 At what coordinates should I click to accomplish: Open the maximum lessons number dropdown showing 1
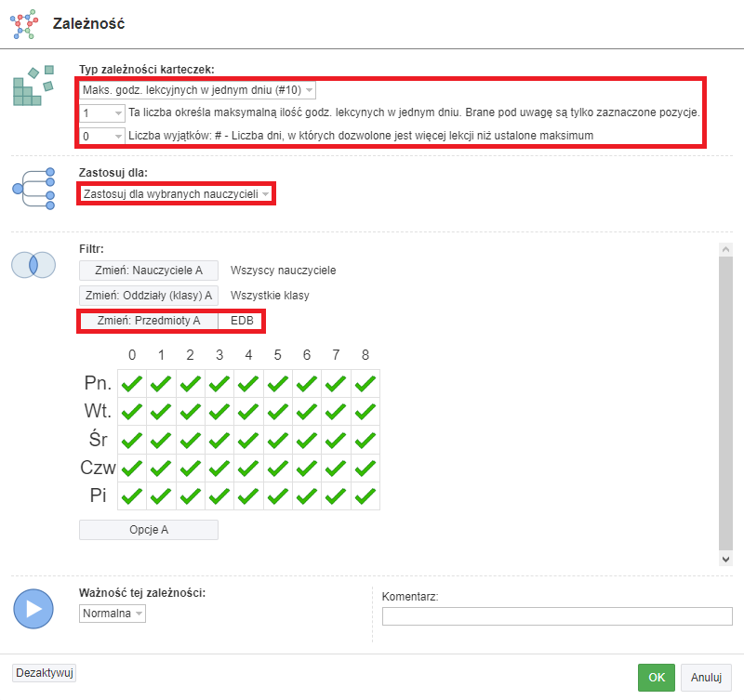pos(102,112)
